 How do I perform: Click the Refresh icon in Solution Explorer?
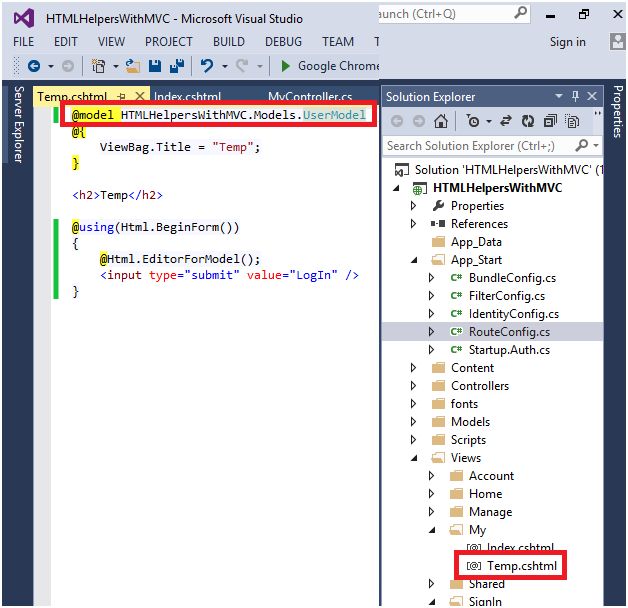[x=527, y=121]
